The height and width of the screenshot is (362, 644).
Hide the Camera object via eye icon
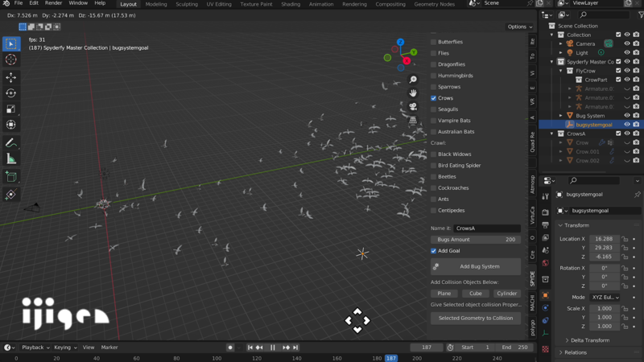[x=627, y=43]
